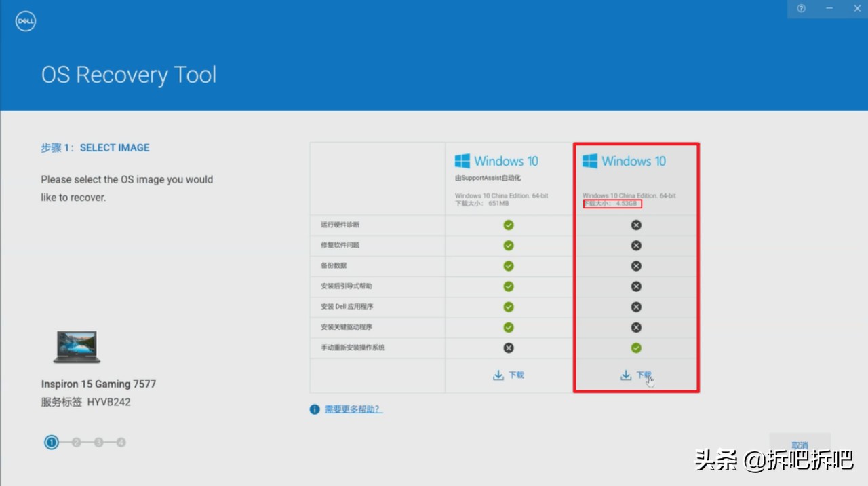This screenshot has width=868, height=486.
Task: Click the 安装后引导式帮助 row label
Action: (346, 286)
